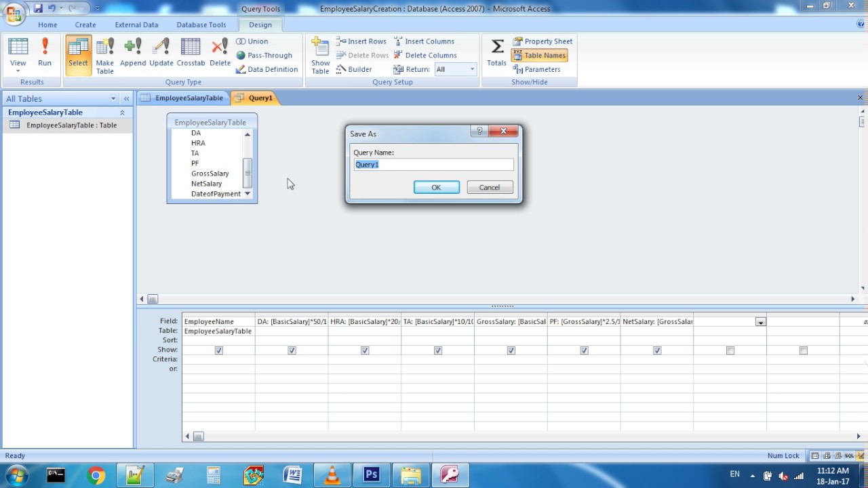Uncheck Show for GrossSalary column

pyautogui.click(x=511, y=350)
